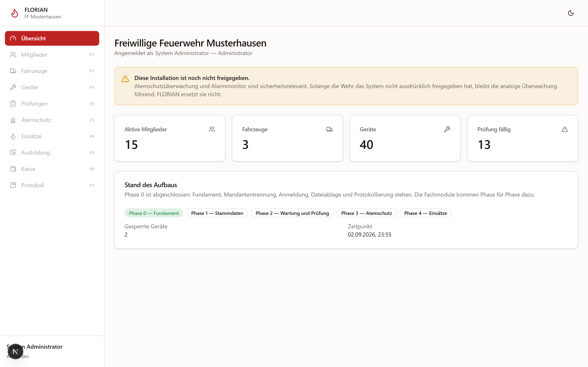The width and height of the screenshot is (588, 367).
Task: Click the round N avatar badge
Action: tap(15, 351)
